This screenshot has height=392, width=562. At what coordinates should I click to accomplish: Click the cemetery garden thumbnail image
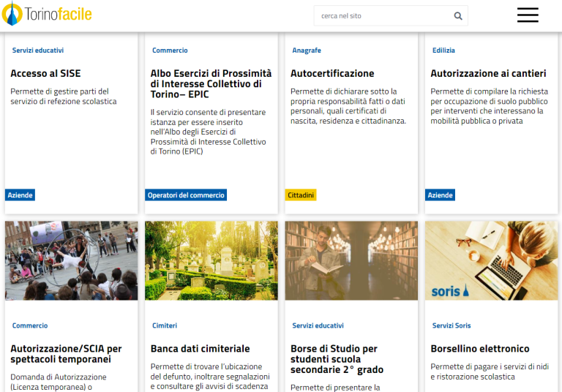pos(211,260)
